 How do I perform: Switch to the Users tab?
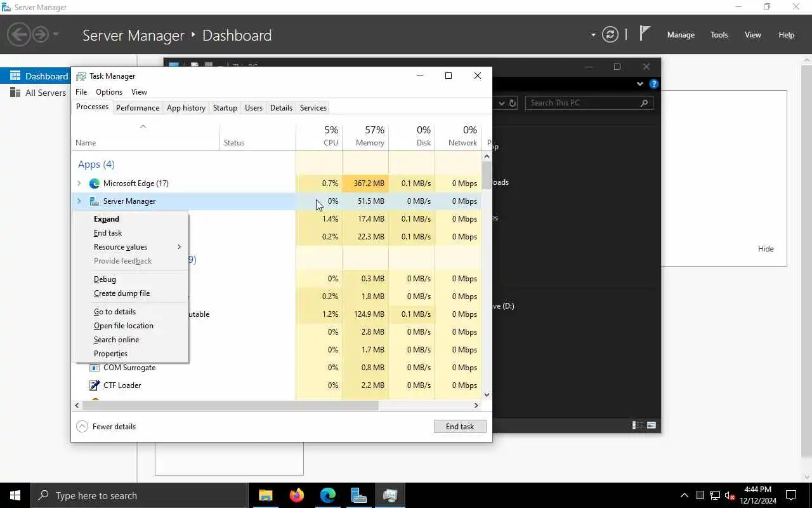tap(254, 108)
